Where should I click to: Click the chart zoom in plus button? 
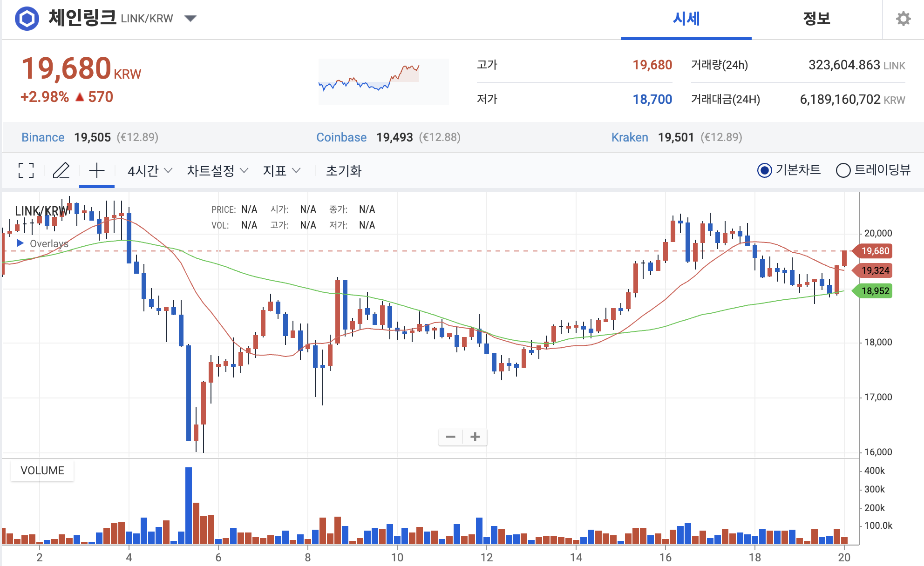(475, 437)
